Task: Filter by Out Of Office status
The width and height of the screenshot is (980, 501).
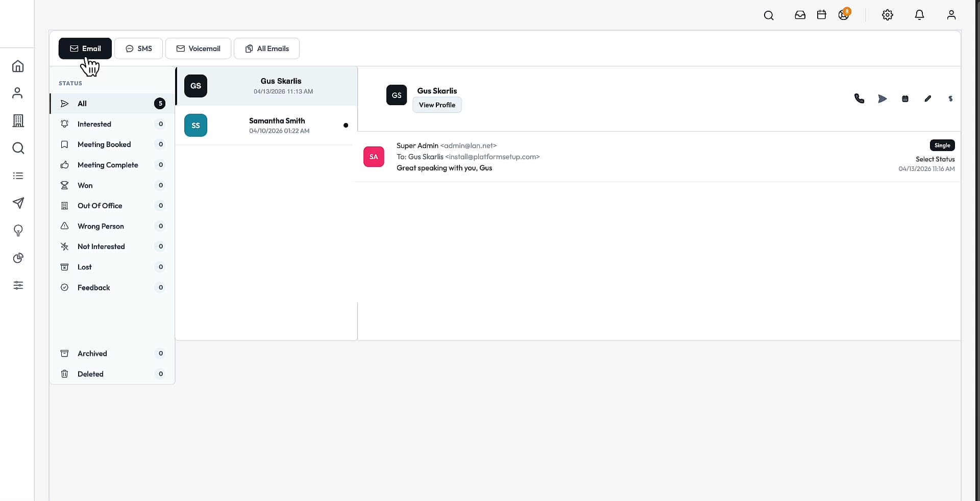Action: coord(112,206)
